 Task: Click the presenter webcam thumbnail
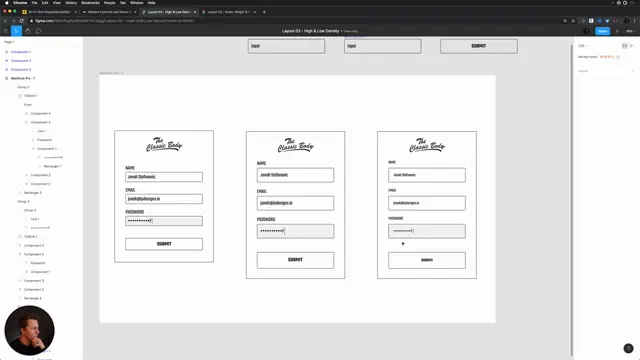(x=29, y=331)
